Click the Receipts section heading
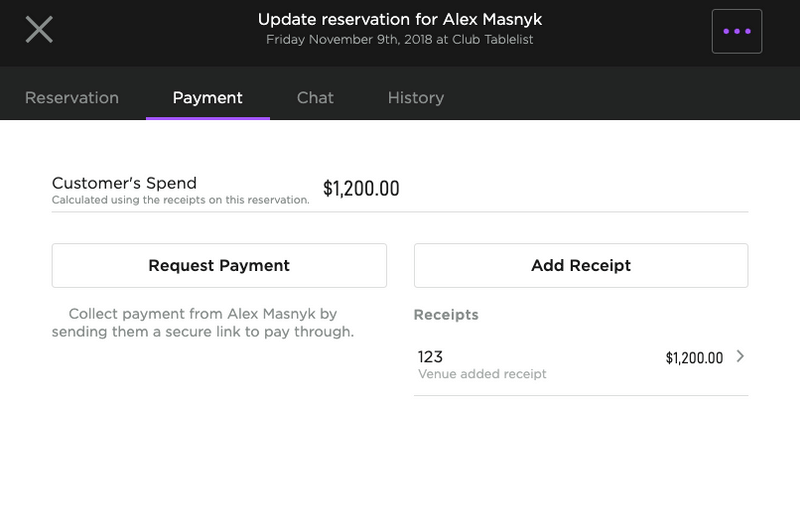 [446, 315]
